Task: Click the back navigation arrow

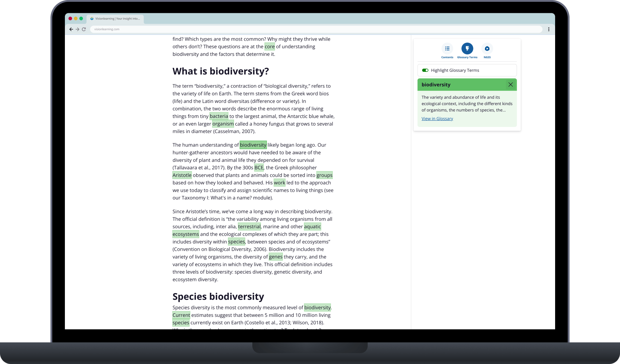Action: (x=71, y=29)
